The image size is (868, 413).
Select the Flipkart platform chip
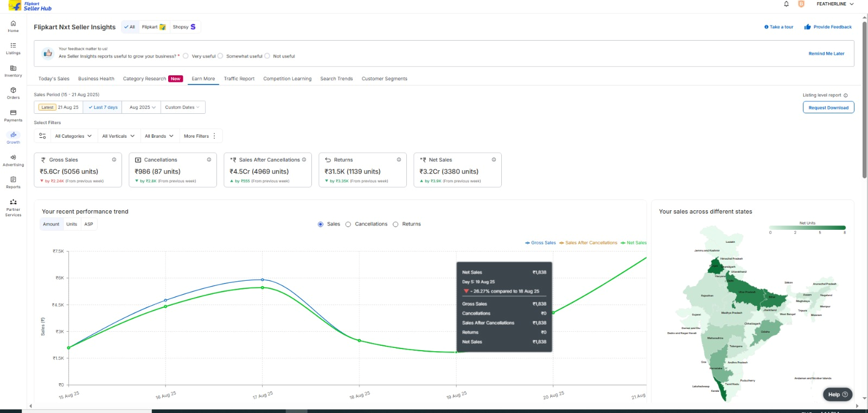click(154, 27)
